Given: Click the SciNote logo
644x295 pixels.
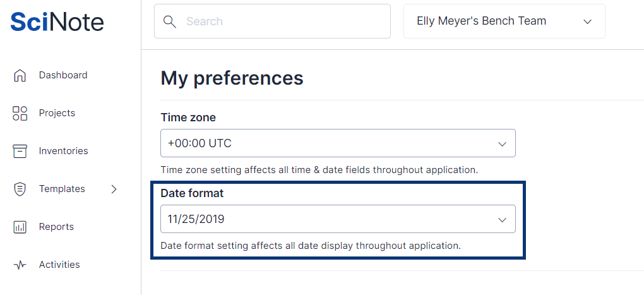Looking at the screenshot, I should tap(57, 21).
